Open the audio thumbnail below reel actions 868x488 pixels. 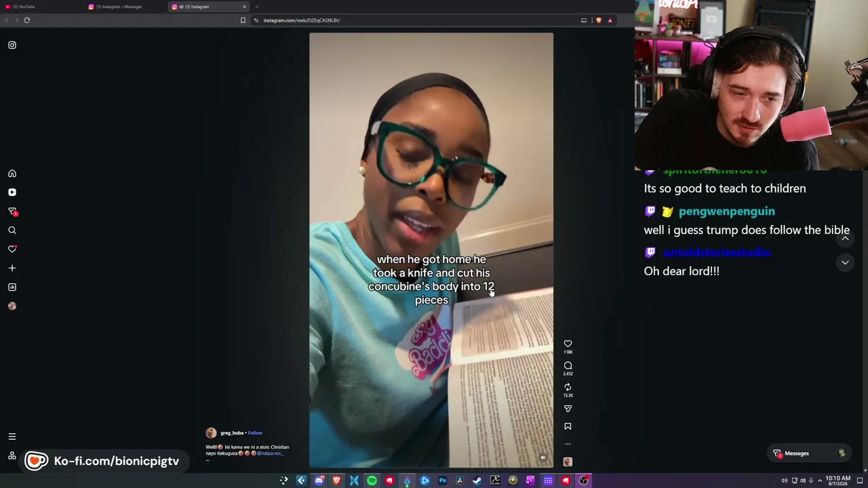point(568,462)
